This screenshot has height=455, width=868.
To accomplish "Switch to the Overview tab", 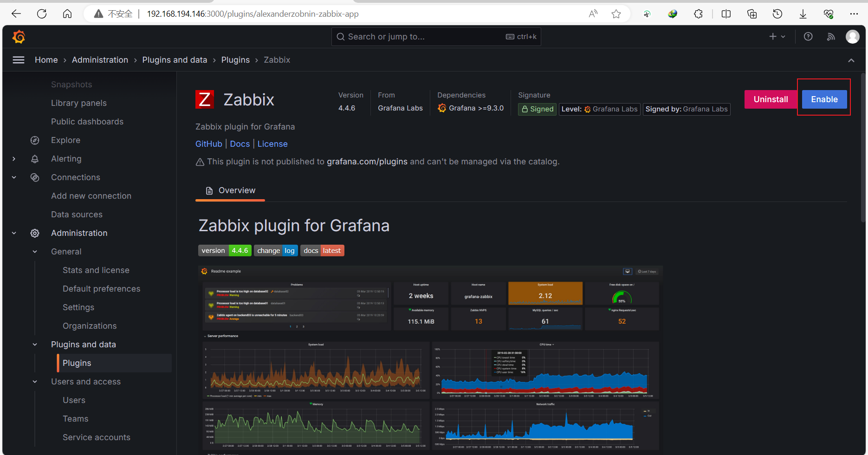I will [x=230, y=191].
